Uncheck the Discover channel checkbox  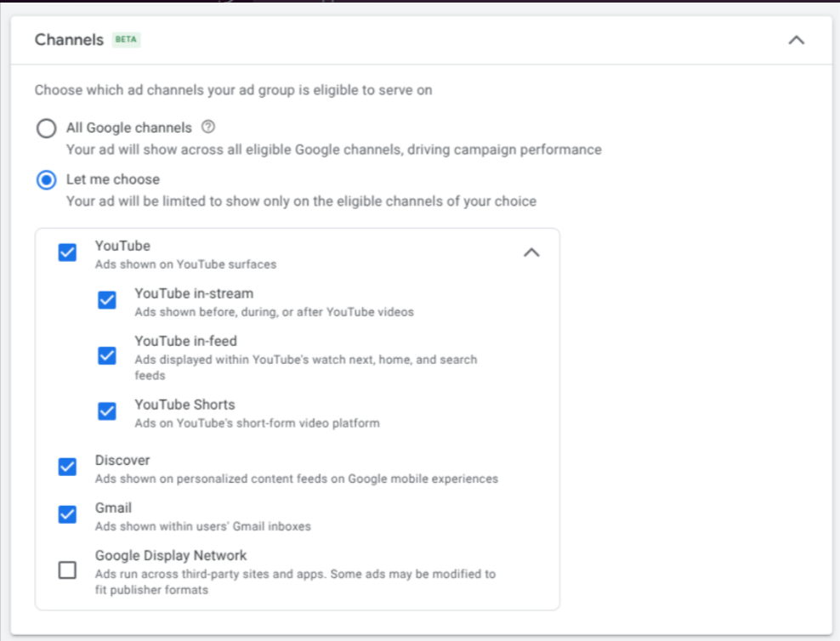point(67,467)
